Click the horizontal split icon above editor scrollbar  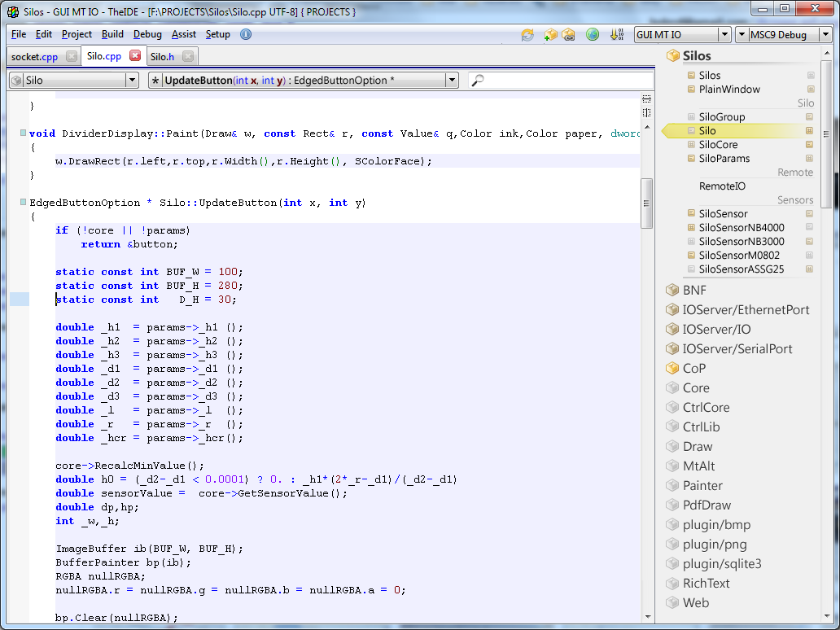(x=647, y=98)
